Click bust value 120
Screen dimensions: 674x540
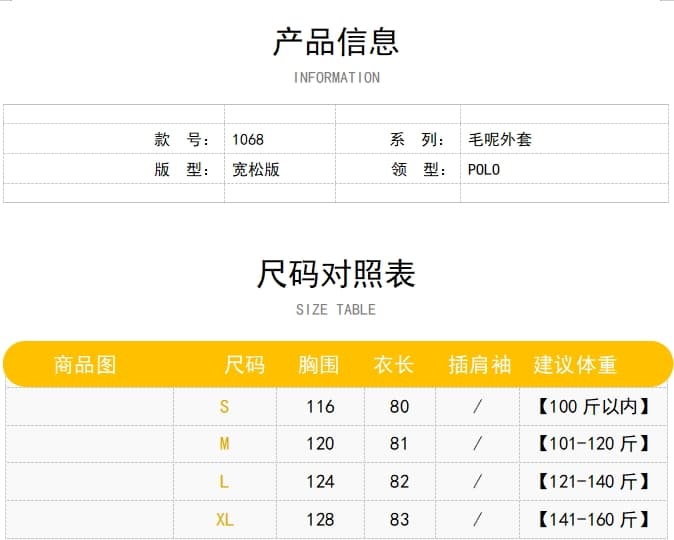point(320,444)
